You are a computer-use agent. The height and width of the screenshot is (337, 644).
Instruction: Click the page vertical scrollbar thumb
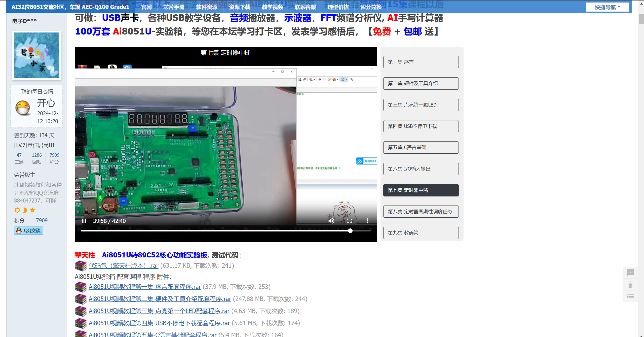click(641, 19)
